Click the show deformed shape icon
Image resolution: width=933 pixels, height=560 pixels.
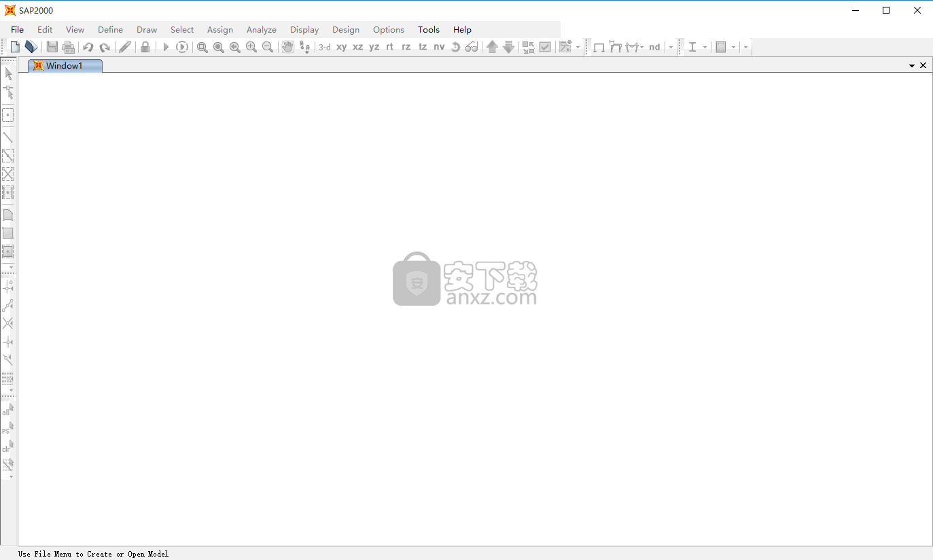click(x=616, y=47)
